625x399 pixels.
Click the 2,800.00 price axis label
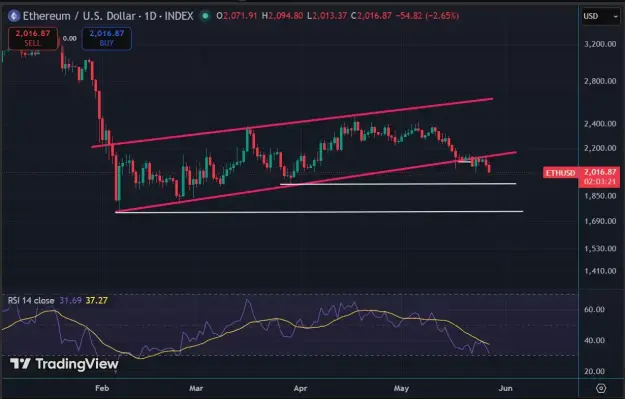coord(600,81)
